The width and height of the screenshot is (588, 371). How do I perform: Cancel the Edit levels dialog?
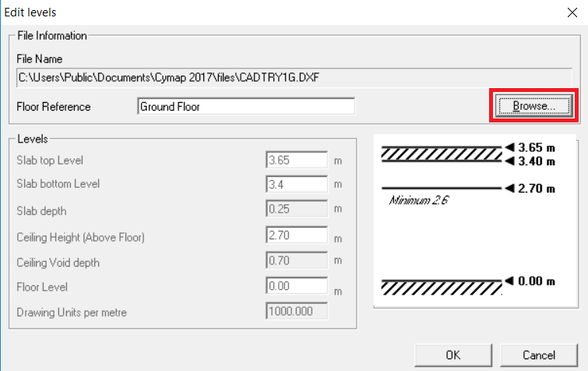coord(539,355)
